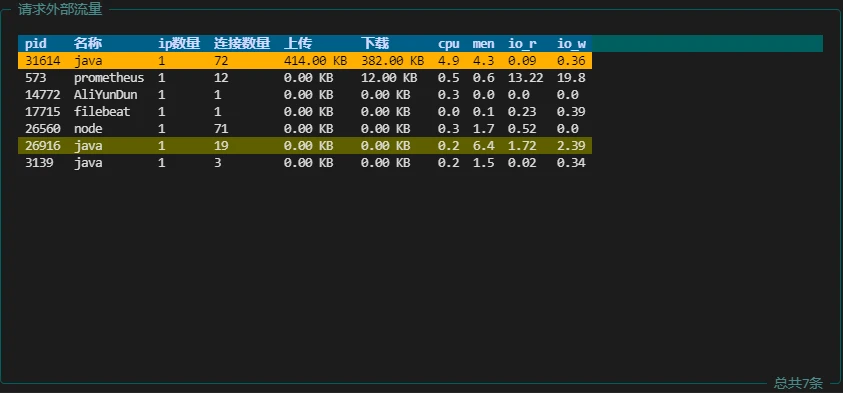Click the 总共7条 total count label

coord(798,383)
